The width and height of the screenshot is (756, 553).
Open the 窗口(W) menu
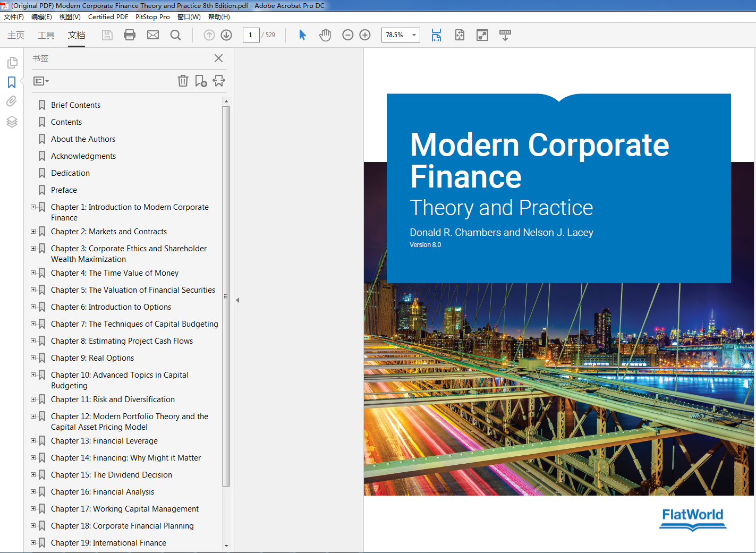click(x=189, y=17)
